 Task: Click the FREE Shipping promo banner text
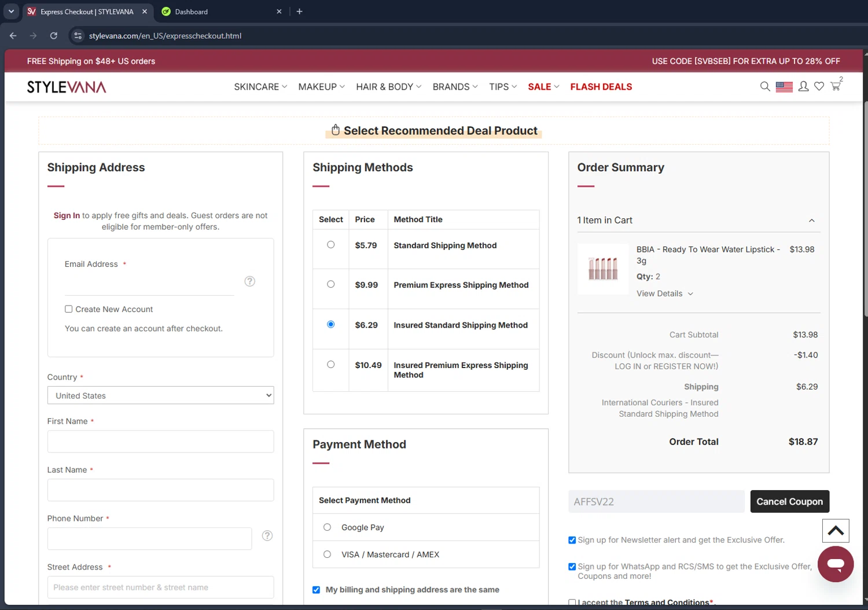(91, 61)
